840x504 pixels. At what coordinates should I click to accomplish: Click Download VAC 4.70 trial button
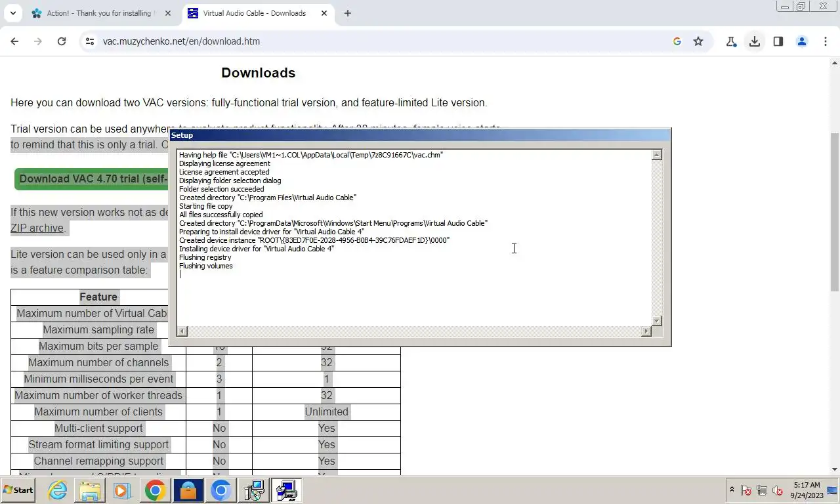(x=93, y=178)
